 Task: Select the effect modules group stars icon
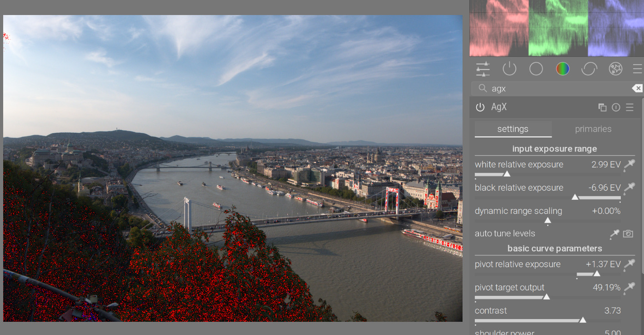tap(615, 69)
